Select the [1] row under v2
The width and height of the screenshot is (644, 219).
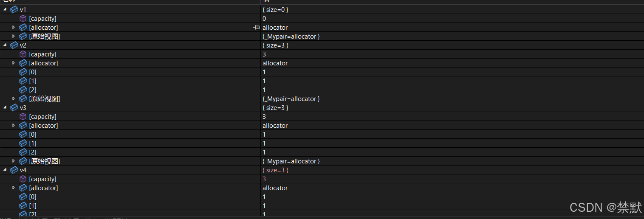[x=322, y=81]
